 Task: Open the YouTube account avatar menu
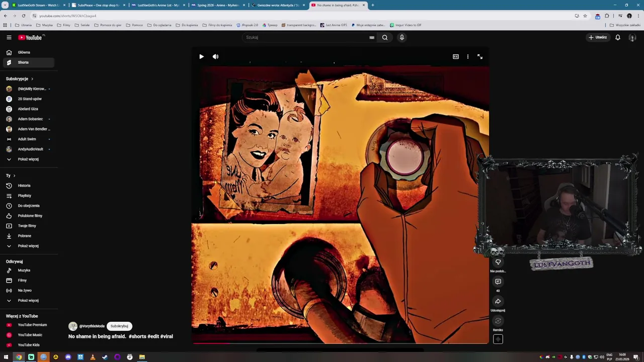[632, 37]
